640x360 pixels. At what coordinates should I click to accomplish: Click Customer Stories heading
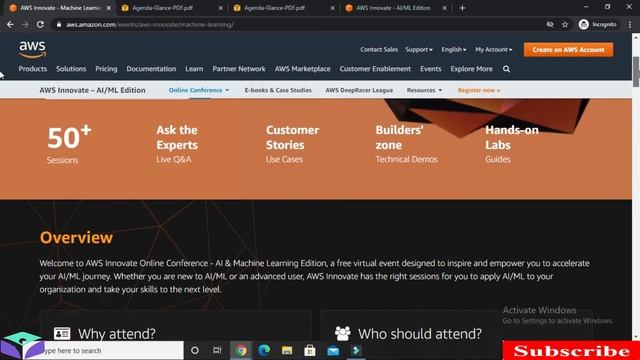coord(292,138)
